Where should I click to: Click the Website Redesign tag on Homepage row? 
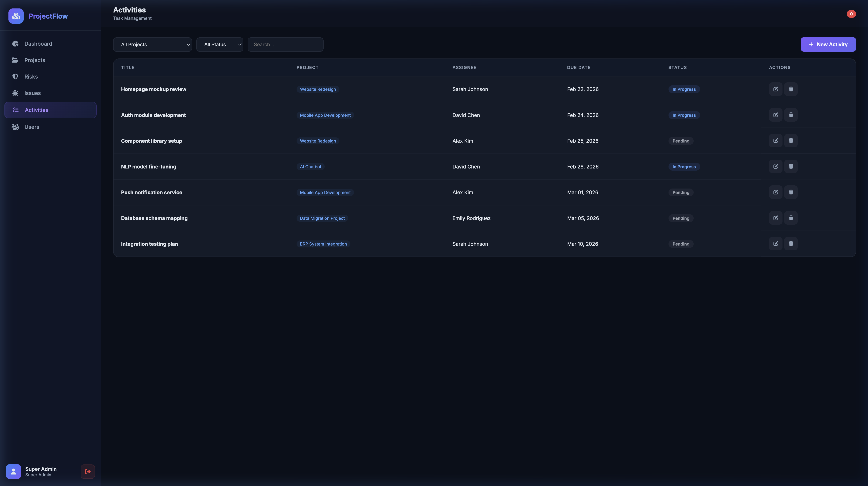[x=317, y=89]
